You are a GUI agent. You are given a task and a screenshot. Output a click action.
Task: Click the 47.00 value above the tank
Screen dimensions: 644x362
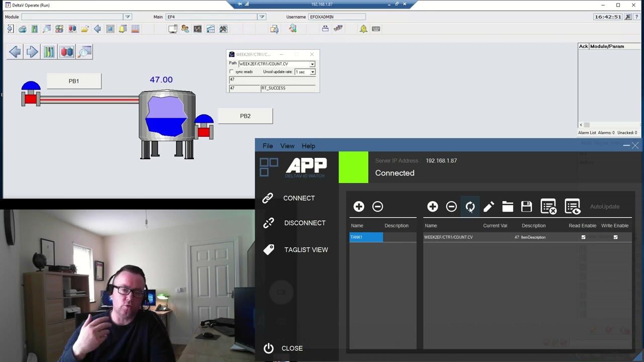point(161,79)
